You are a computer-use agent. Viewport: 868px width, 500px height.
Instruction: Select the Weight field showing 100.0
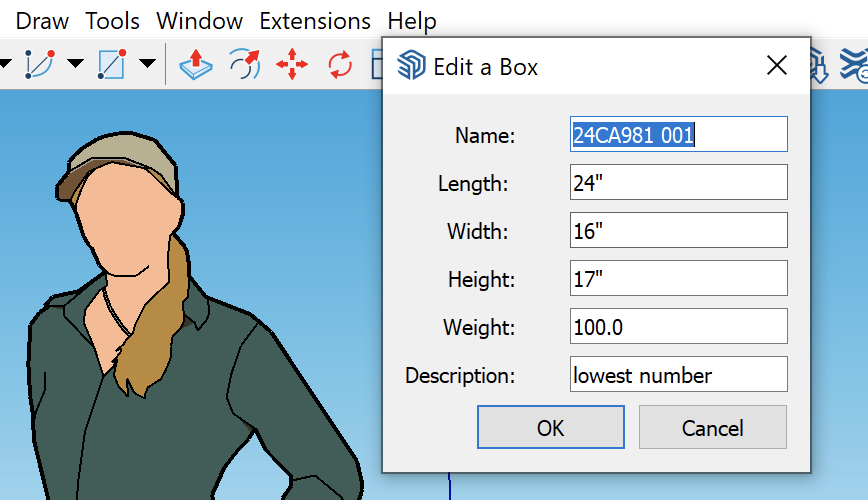678,327
